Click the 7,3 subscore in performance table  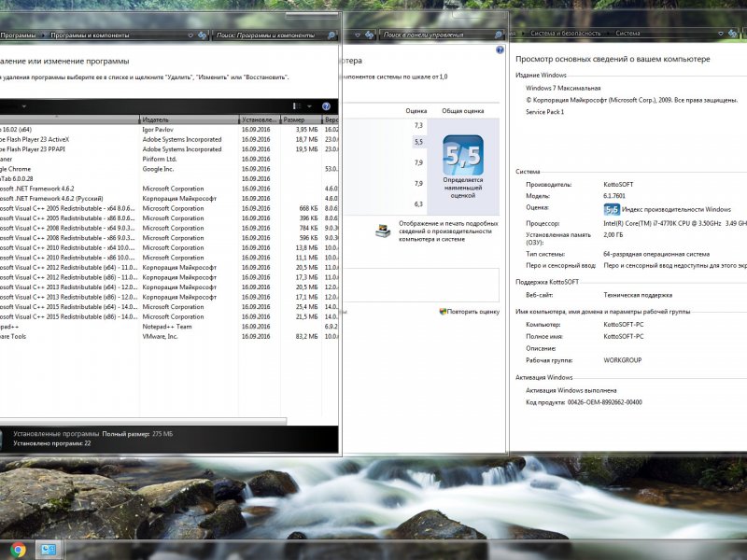[418, 125]
